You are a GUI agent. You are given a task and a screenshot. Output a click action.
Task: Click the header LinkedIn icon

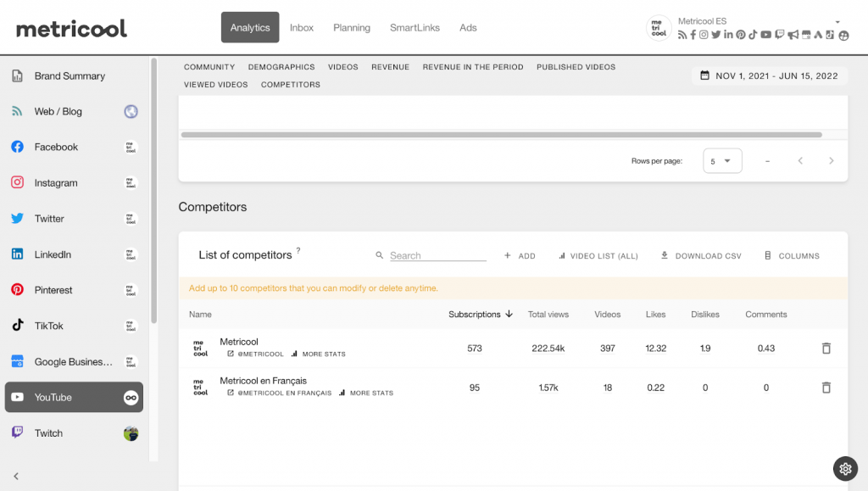[728, 35]
